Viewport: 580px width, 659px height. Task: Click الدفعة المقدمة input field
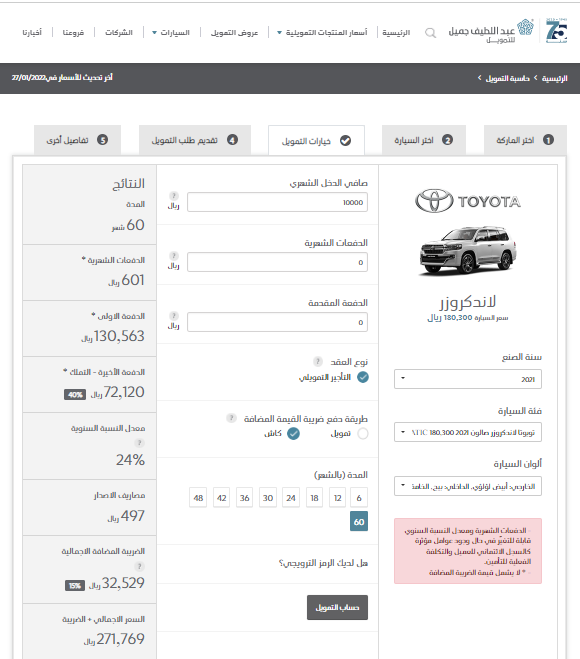pyautogui.click(x=277, y=322)
